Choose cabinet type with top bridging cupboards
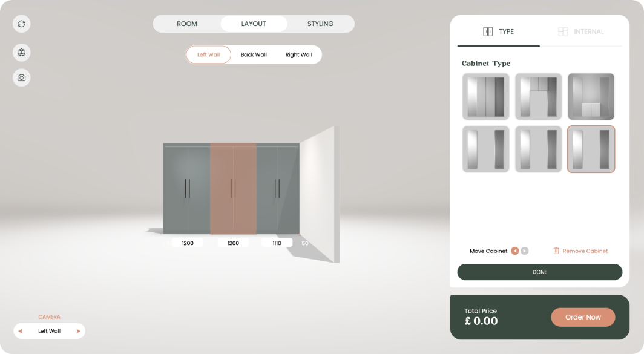 coord(539,96)
